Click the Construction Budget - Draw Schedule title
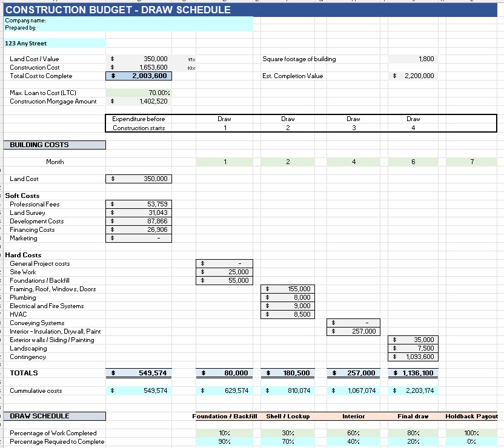 [118, 10]
